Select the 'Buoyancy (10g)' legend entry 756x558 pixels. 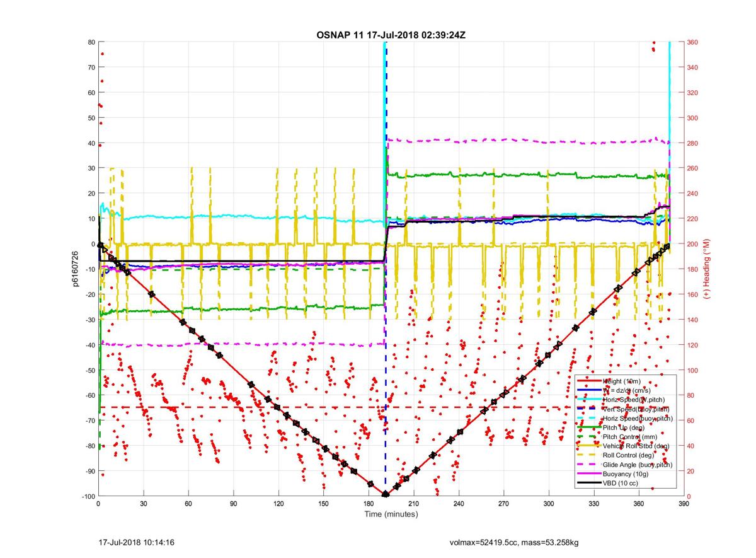pyautogui.click(x=626, y=474)
